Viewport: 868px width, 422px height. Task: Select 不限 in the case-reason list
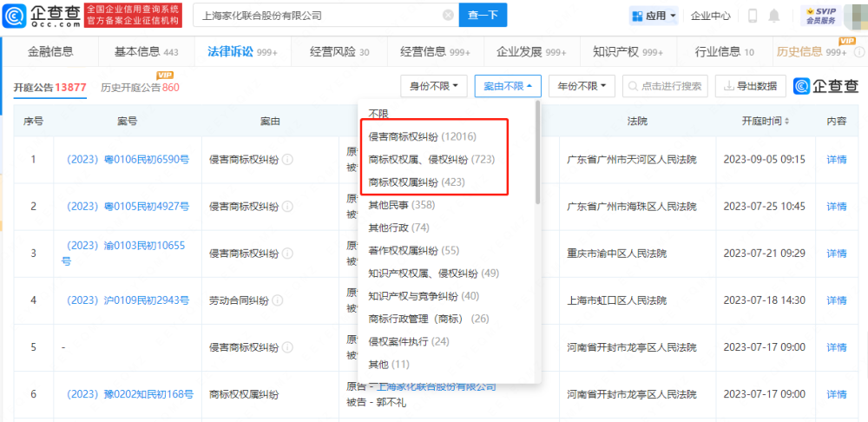(x=378, y=113)
